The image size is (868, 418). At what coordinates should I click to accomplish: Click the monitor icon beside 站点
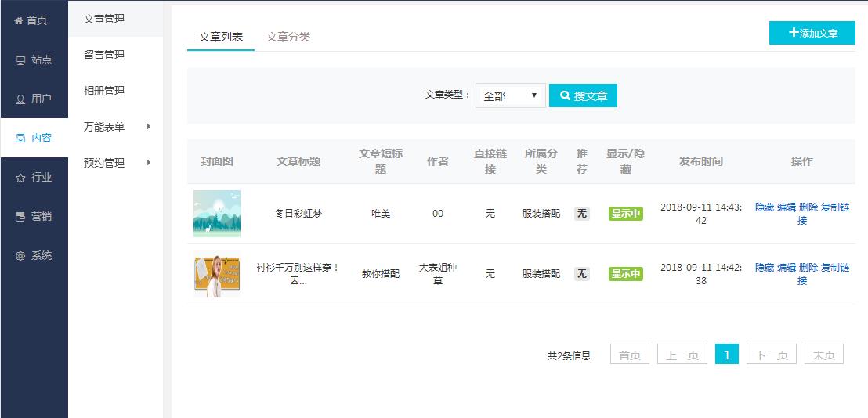[x=20, y=60]
